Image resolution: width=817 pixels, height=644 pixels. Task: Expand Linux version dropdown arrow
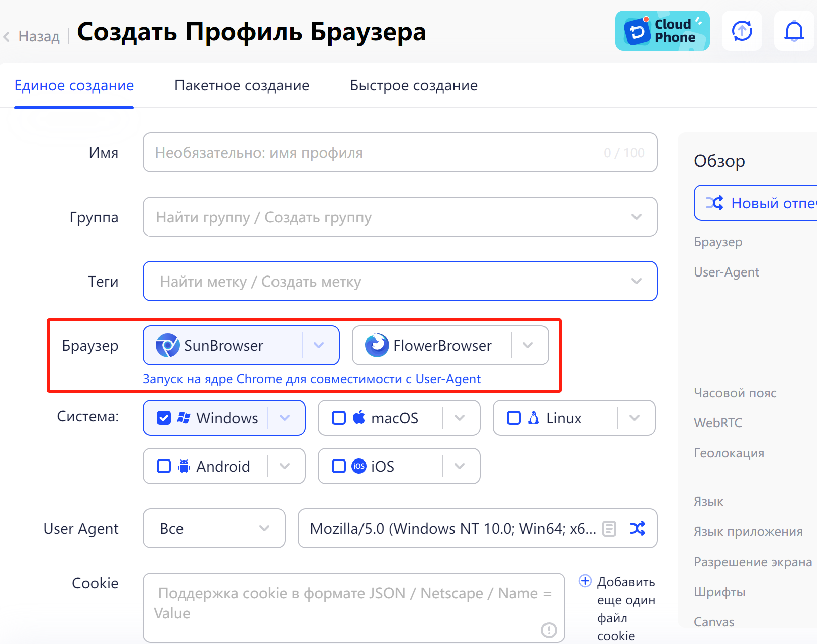[x=634, y=418]
